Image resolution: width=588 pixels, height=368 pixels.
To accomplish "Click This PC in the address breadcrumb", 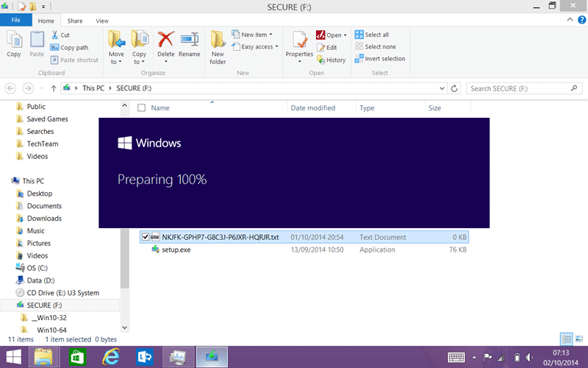I will point(93,88).
